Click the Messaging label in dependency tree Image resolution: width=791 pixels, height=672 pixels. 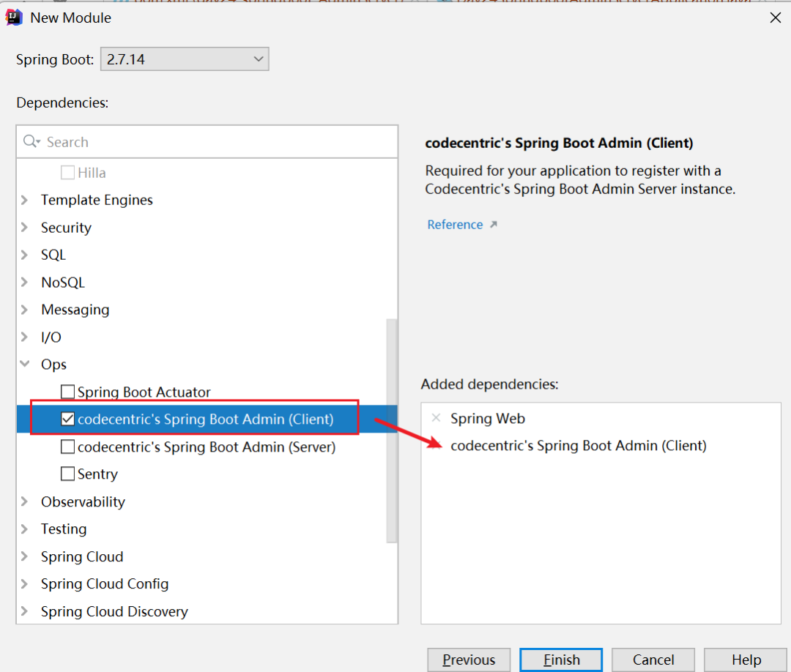tap(75, 310)
